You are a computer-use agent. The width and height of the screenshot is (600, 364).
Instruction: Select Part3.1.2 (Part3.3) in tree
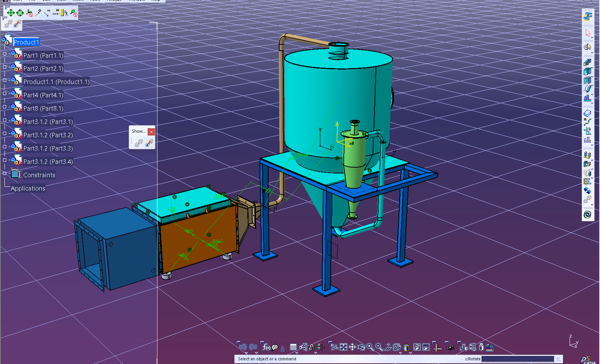(x=48, y=148)
